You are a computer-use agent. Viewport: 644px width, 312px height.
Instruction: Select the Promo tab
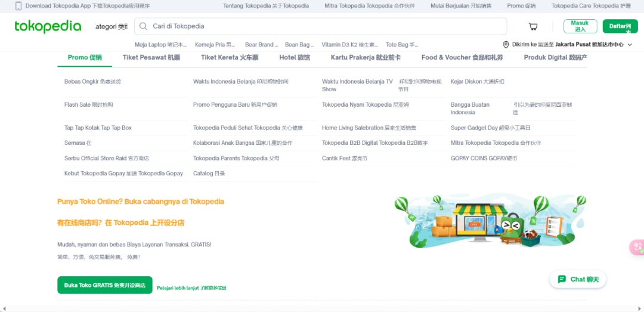[85, 57]
